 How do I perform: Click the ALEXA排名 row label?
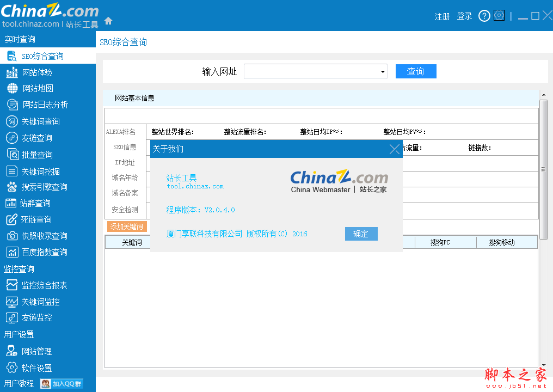pos(121,132)
